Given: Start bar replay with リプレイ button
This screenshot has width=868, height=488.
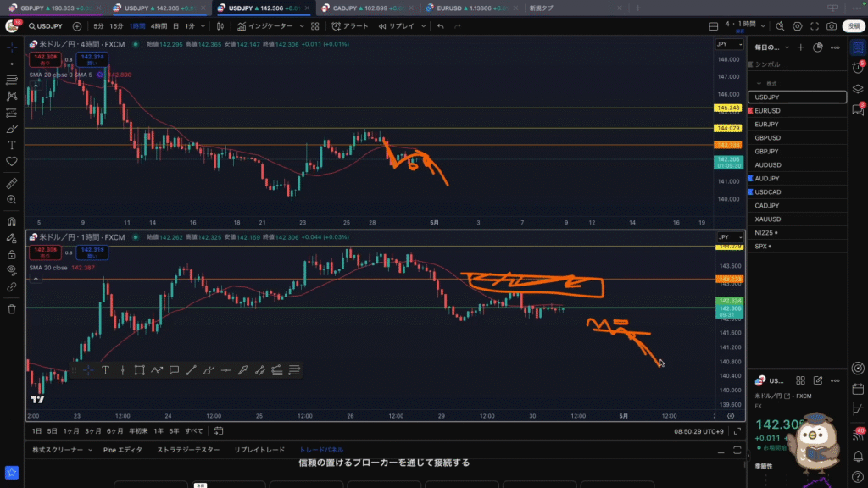Looking at the screenshot, I should click(x=397, y=26).
